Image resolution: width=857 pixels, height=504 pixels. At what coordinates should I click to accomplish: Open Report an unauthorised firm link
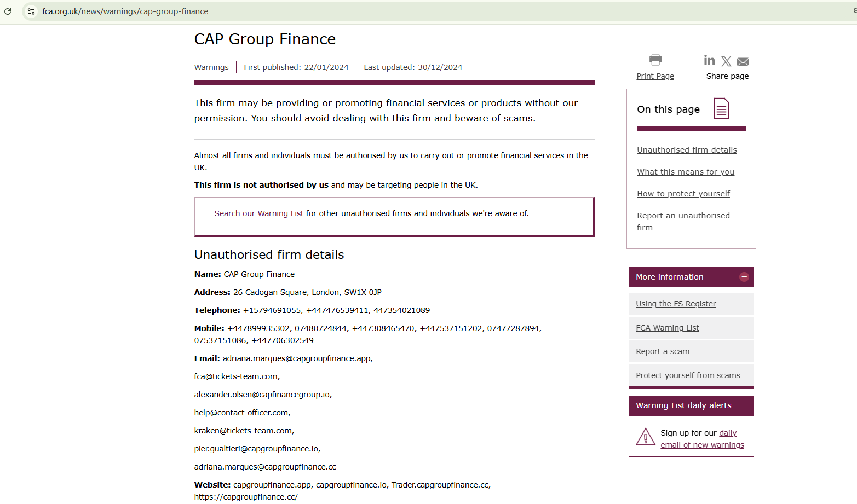tap(683, 216)
